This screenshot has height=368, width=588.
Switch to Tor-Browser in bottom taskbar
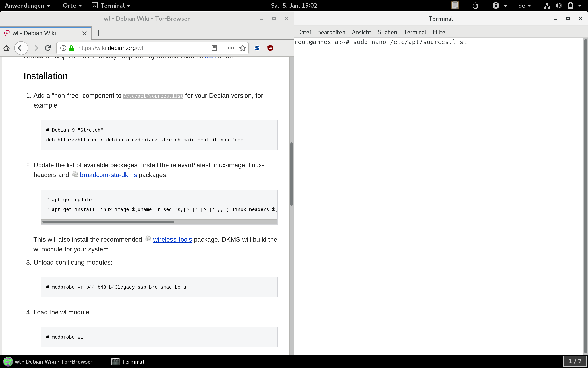tap(49, 361)
